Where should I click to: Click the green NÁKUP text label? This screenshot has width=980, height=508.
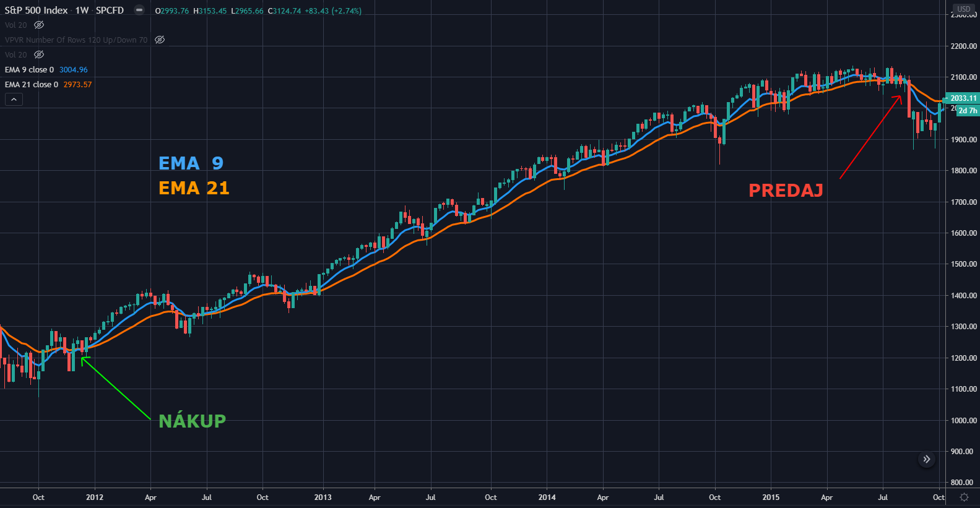click(192, 421)
